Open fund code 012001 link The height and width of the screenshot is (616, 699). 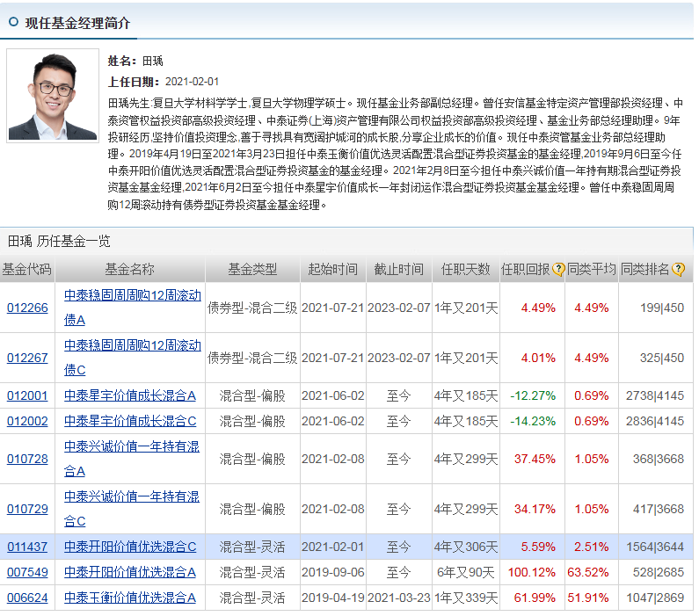coord(27,395)
